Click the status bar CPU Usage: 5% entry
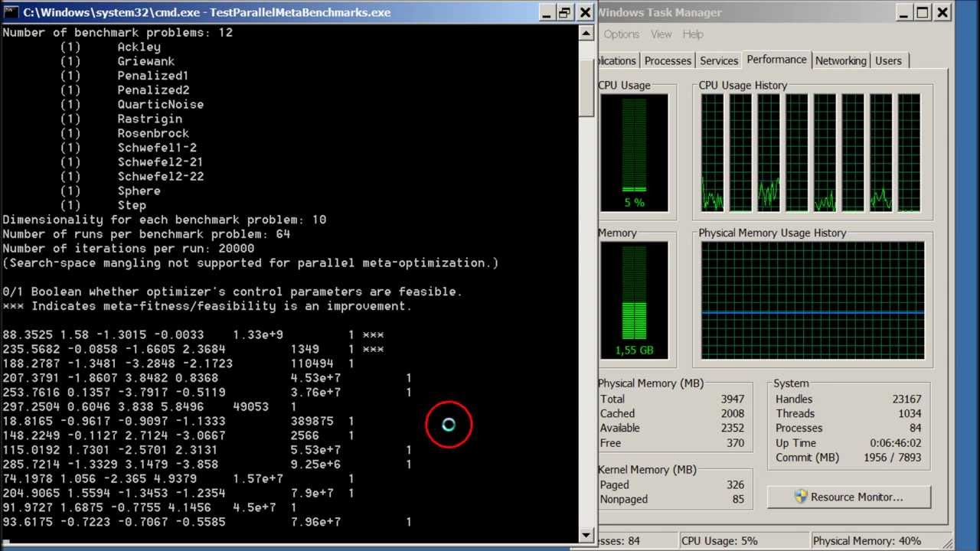 coord(719,541)
